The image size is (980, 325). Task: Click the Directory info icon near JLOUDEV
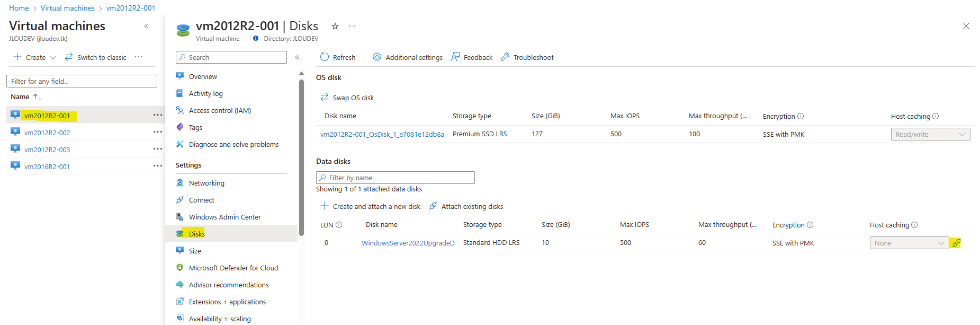[x=256, y=38]
